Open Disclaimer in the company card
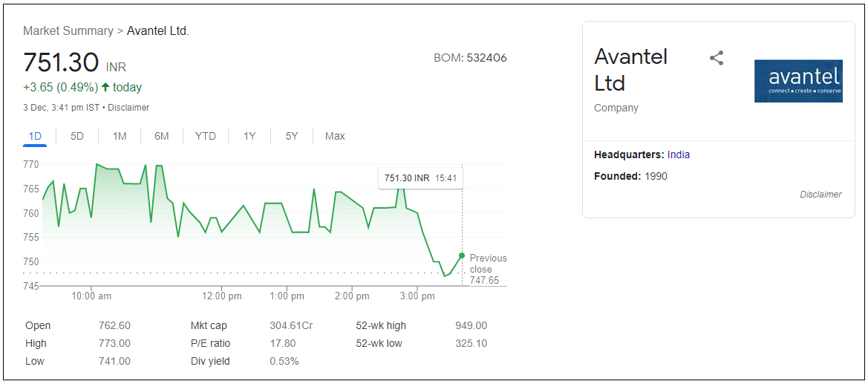 point(820,195)
